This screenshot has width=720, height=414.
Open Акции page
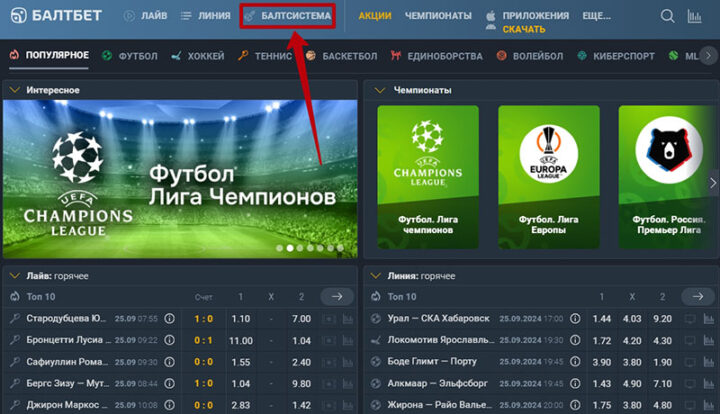[x=375, y=16]
